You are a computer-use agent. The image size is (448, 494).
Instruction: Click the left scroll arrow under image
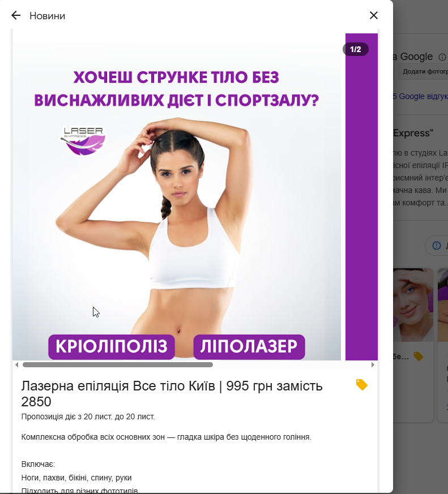click(x=17, y=364)
